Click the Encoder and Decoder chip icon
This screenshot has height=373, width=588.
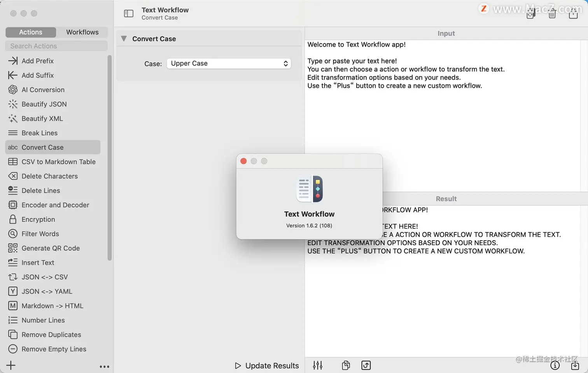point(13,205)
